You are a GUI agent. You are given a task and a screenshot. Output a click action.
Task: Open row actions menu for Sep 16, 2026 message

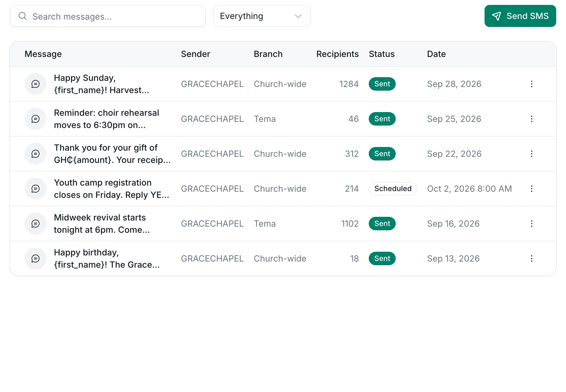click(532, 224)
